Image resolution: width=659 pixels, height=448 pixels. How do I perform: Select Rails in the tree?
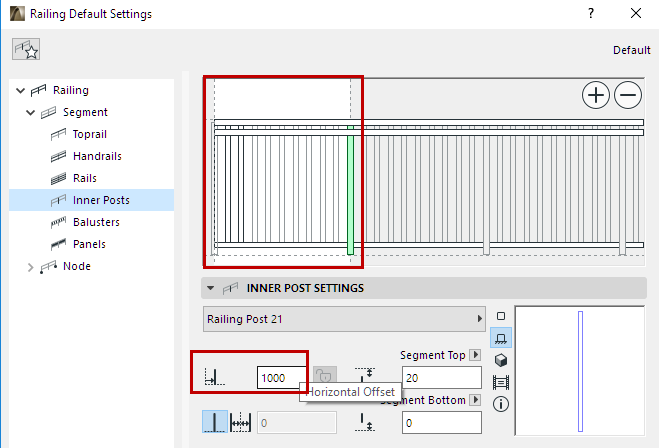84,178
